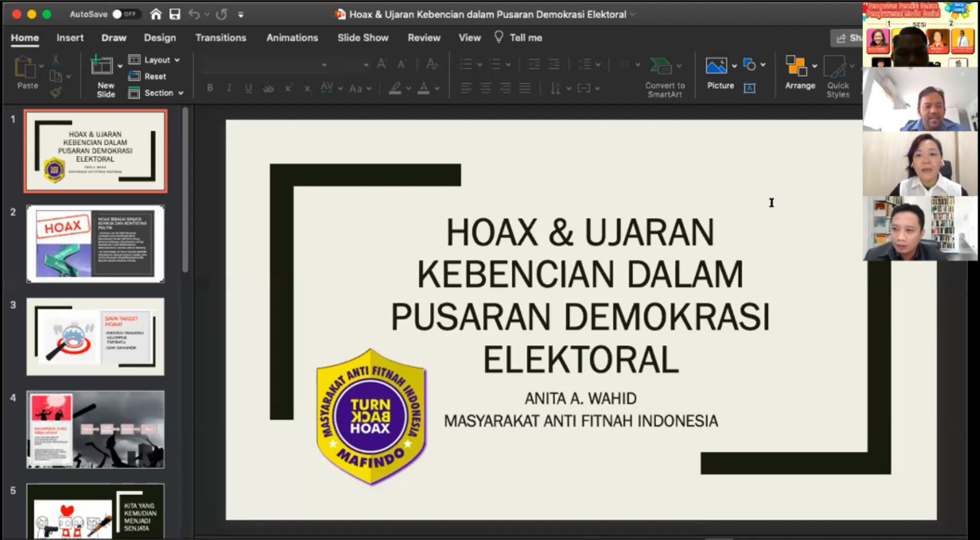Viewport: 980px width, 540px height.
Task: Select slide 4 thumbnail
Action: 95,429
